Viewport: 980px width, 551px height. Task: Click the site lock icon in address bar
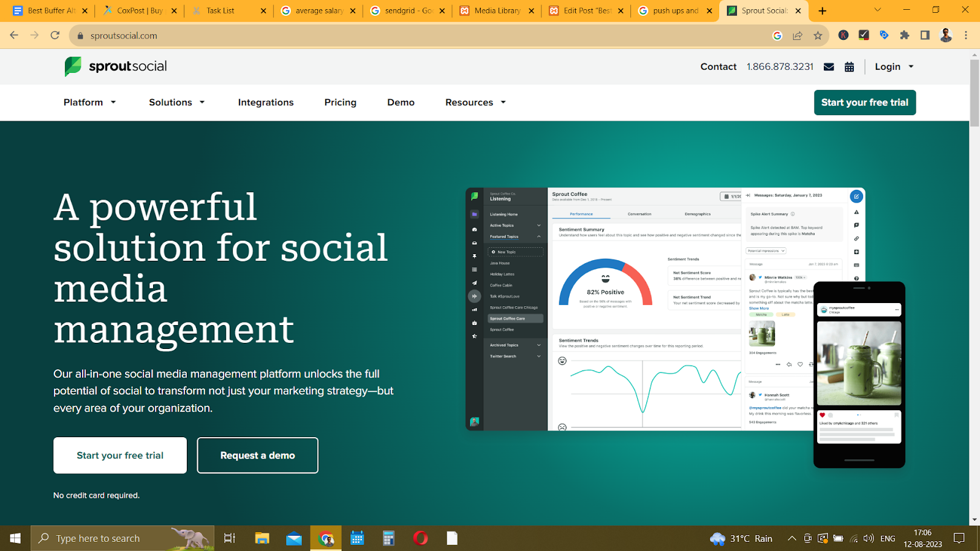point(80,36)
